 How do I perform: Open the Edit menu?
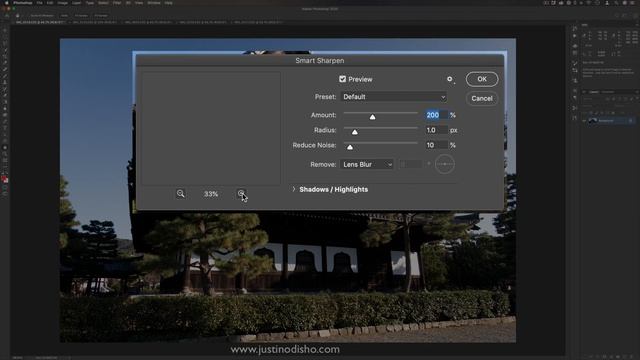[50, 2]
